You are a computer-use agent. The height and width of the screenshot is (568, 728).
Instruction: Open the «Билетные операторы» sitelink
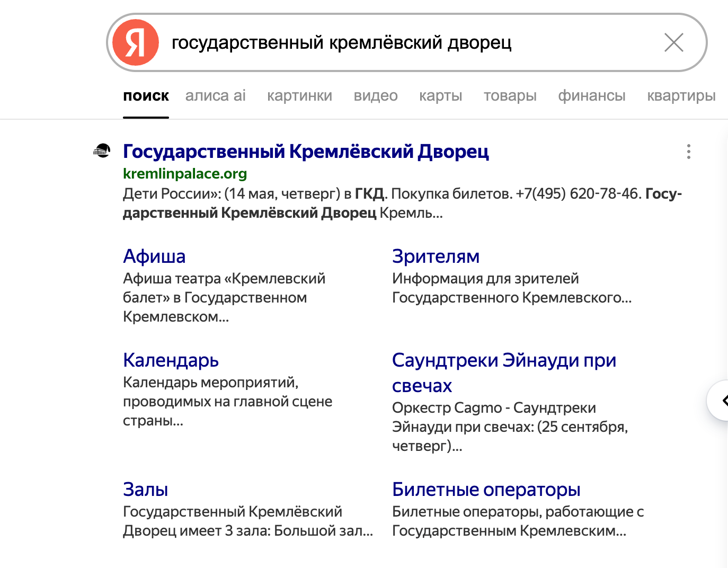pyautogui.click(x=486, y=490)
